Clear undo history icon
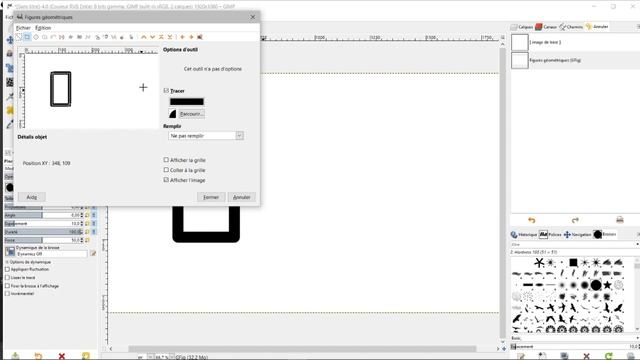The image size is (640, 360). (x=620, y=220)
